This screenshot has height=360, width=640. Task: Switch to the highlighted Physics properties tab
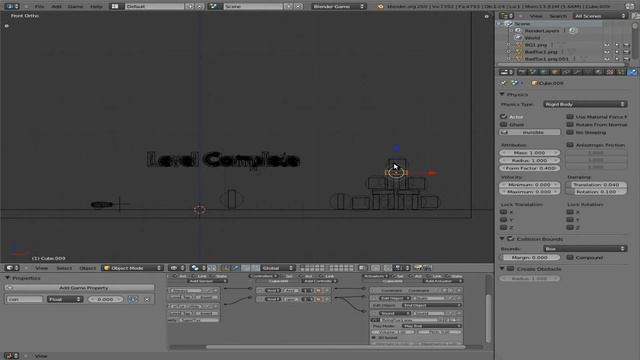pyautogui.click(x=632, y=72)
